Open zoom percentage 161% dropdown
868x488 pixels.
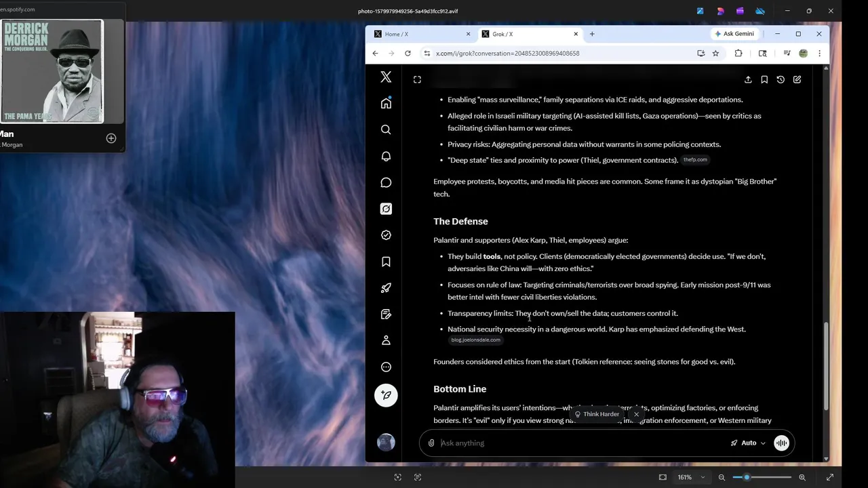[690, 477]
